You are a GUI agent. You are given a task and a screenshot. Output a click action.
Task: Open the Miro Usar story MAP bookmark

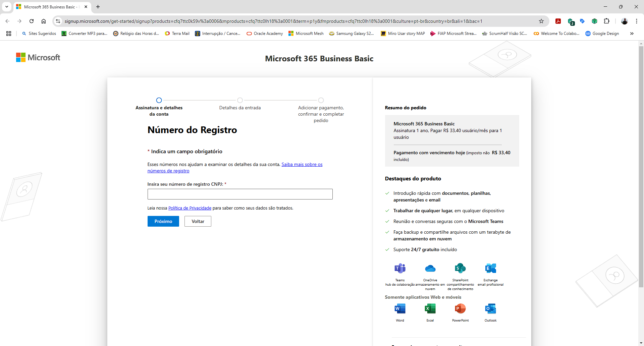click(403, 34)
